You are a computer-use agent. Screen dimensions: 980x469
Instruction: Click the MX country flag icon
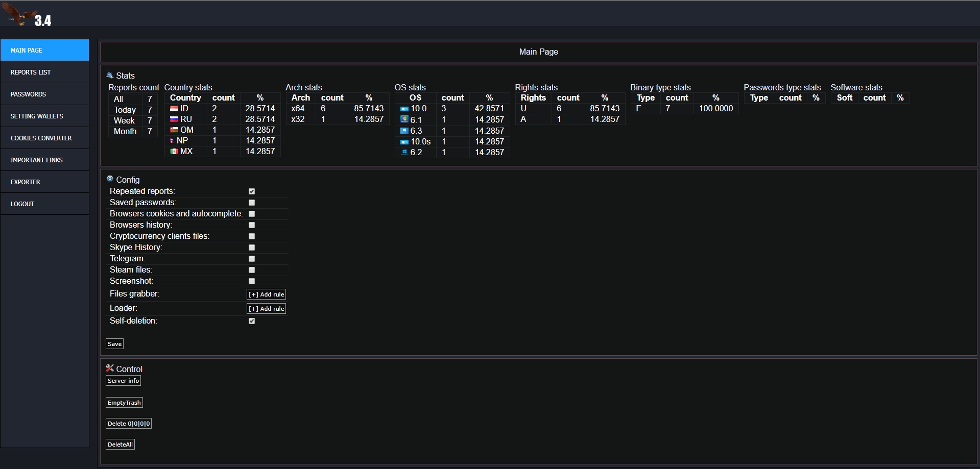click(x=174, y=152)
